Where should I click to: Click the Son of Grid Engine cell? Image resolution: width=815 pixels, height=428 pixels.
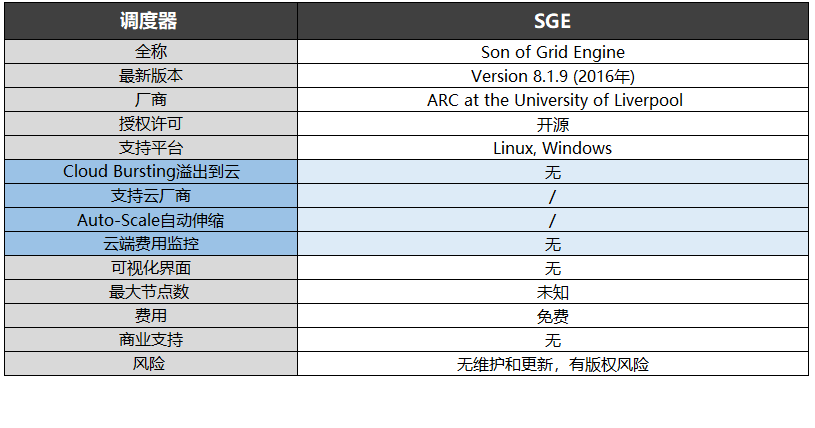click(x=552, y=52)
